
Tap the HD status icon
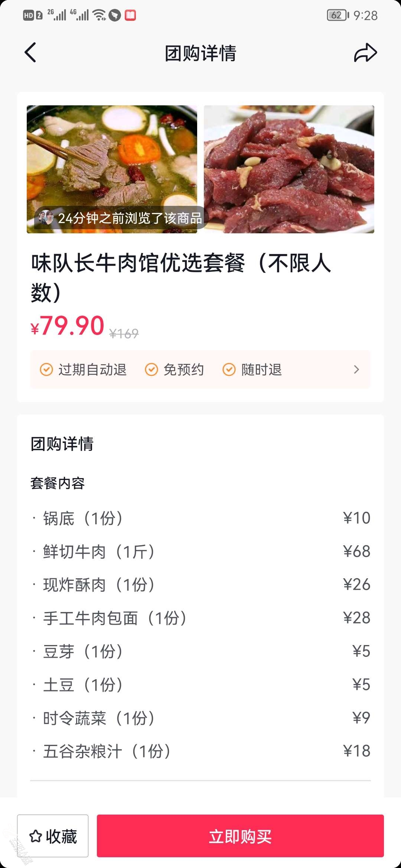click(x=29, y=16)
